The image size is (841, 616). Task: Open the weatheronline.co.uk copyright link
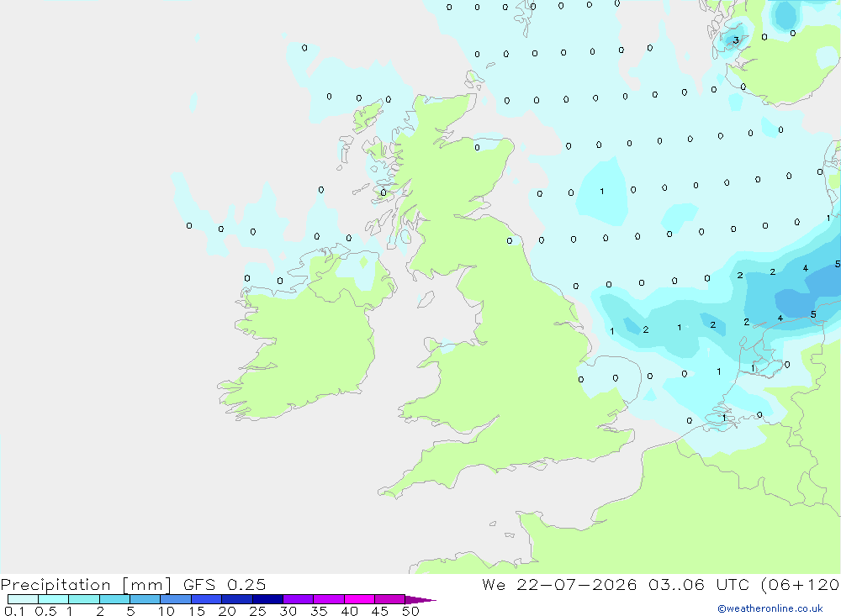pyautogui.click(x=770, y=608)
